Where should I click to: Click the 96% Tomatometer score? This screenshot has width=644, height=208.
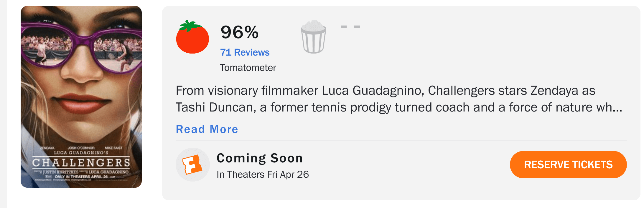(239, 32)
